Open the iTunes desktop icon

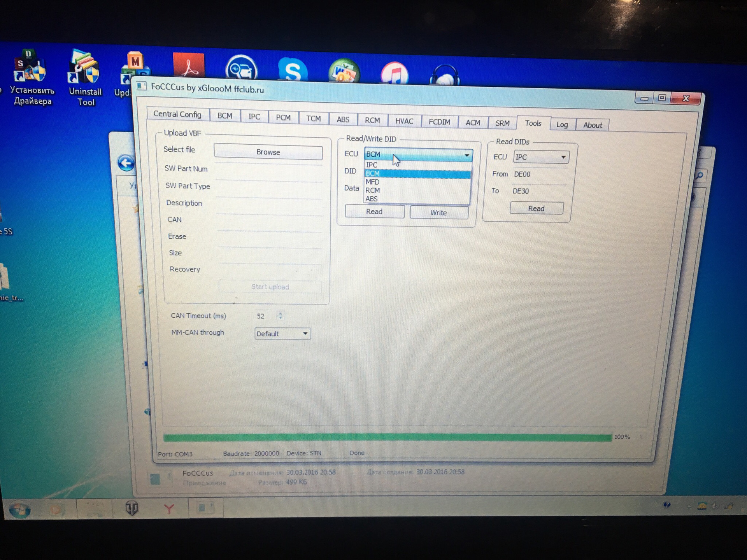[395, 73]
